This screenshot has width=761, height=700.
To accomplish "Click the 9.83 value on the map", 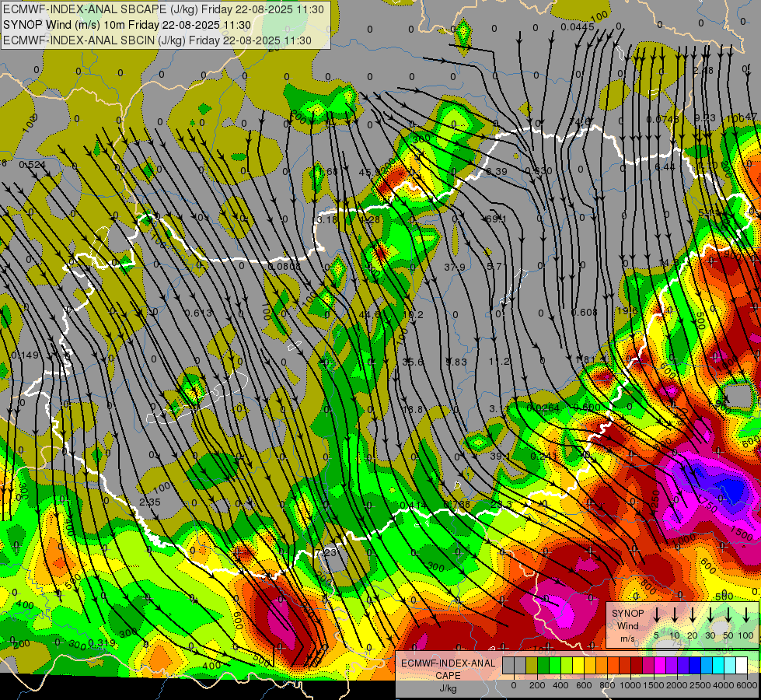I will click(456, 362).
